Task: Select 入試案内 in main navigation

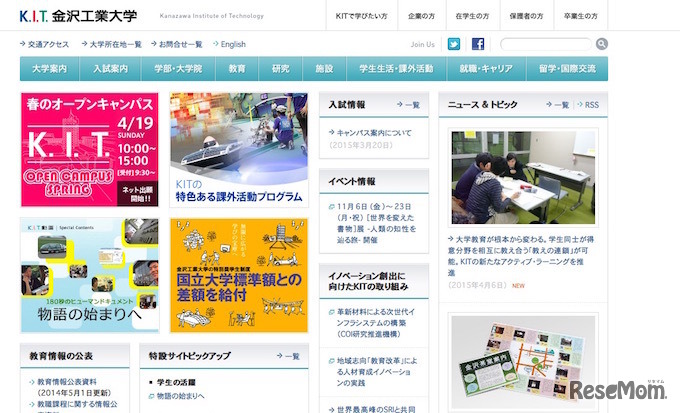Action: point(111,69)
